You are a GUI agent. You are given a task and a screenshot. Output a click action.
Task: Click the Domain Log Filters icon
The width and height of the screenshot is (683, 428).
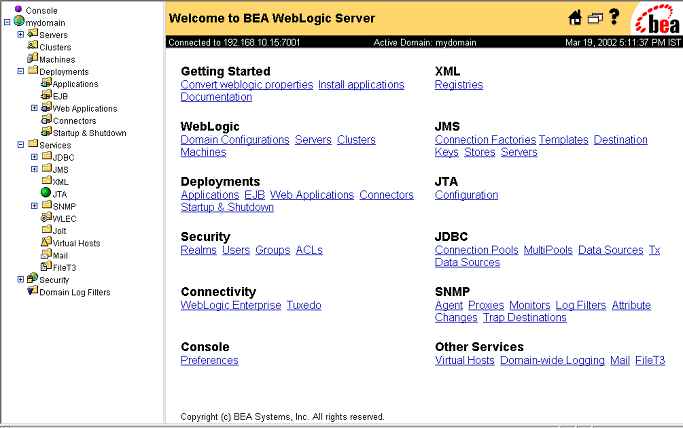pos(33,290)
